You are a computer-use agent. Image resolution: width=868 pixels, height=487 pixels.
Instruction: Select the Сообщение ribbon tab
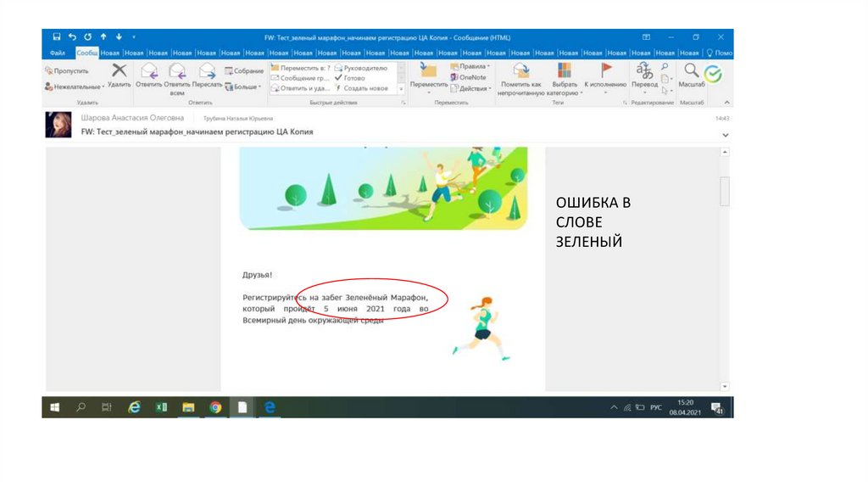87,53
